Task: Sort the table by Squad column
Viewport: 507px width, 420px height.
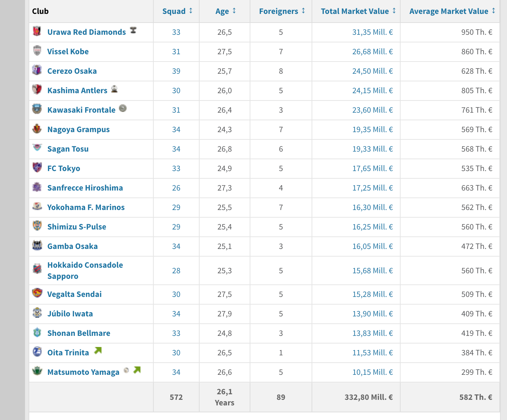Action: click(x=177, y=11)
